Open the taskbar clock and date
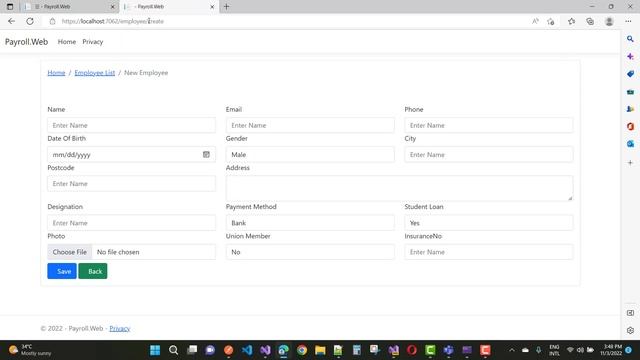Viewport: 640px width, 360px height. [611, 350]
